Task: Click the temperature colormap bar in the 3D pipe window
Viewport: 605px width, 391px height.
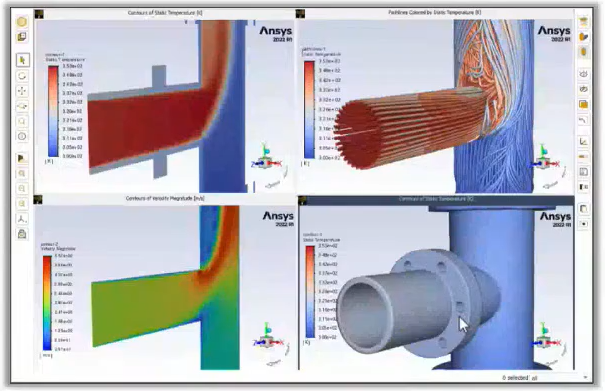Action: click(x=310, y=292)
